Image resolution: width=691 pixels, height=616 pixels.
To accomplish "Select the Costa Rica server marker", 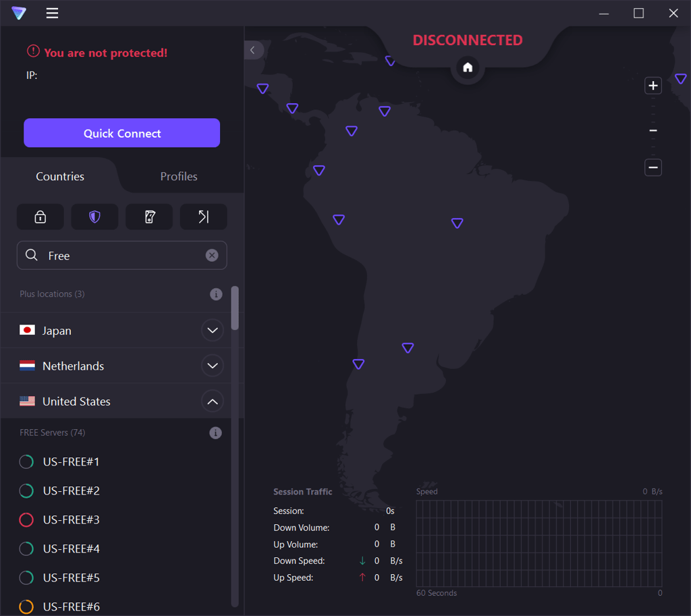I will click(292, 108).
